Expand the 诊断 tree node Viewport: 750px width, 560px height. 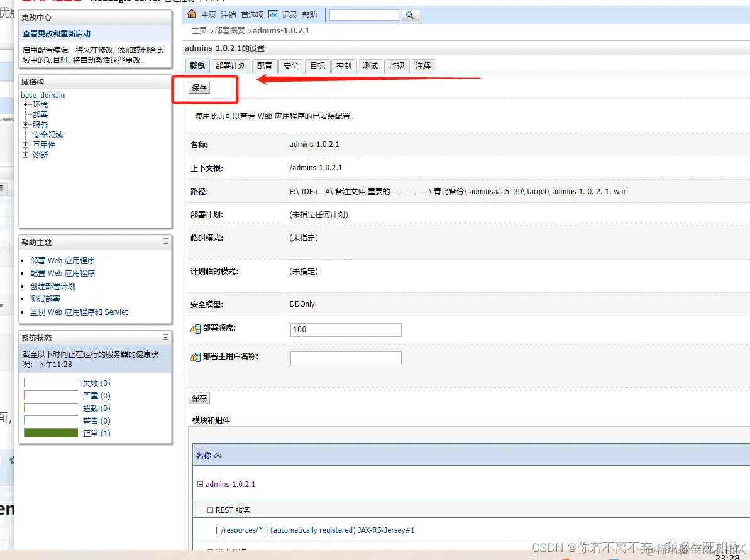click(25, 155)
